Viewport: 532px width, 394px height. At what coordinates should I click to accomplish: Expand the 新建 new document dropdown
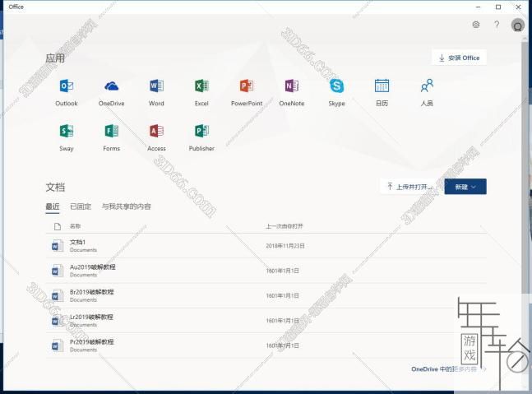[x=465, y=187]
